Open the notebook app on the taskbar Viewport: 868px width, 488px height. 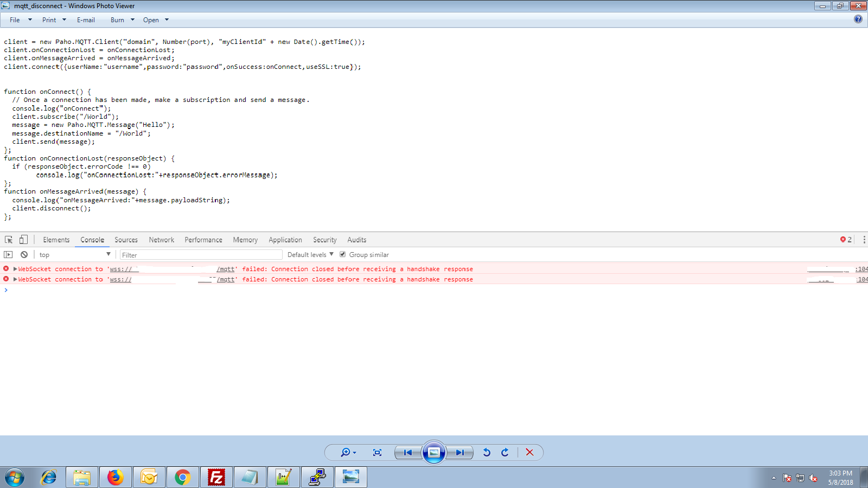tap(250, 477)
